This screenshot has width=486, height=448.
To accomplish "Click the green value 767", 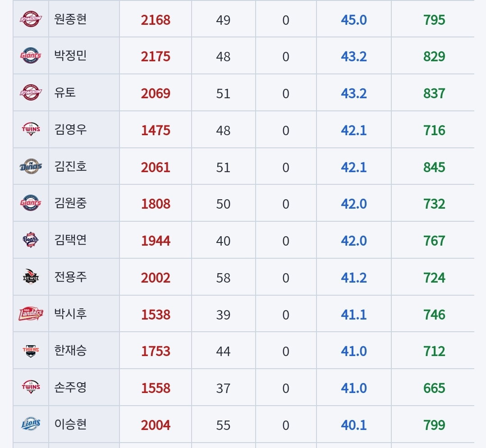I will click(434, 241).
